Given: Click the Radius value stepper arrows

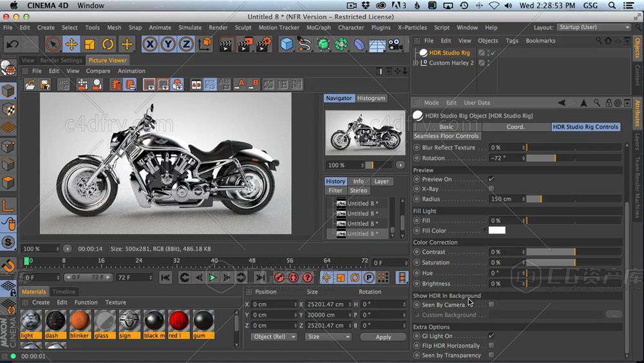Looking at the screenshot, I should (x=523, y=199).
